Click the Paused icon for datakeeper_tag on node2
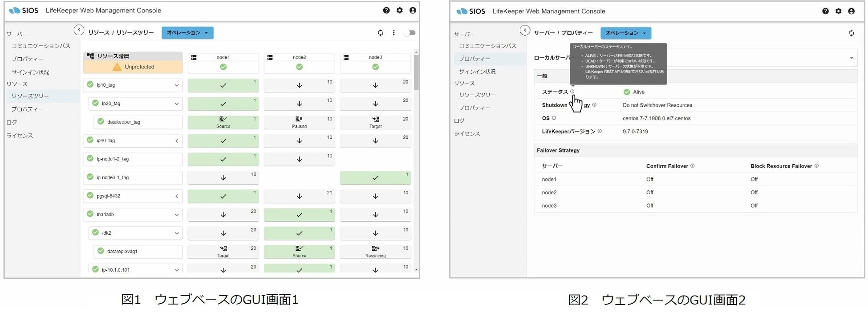This screenshot has height=321, width=868. pyautogui.click(x=299, y=120)
